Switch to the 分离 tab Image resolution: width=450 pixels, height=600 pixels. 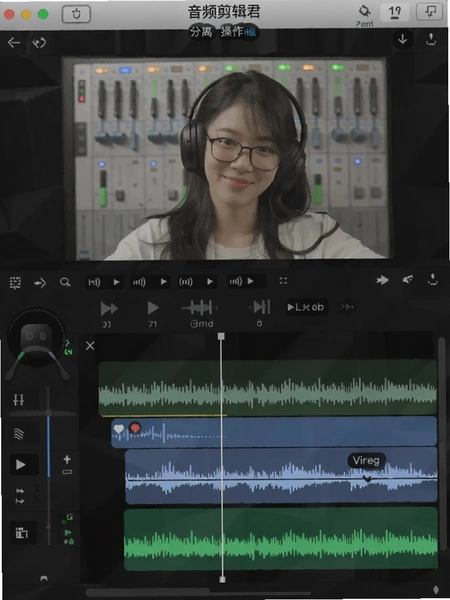pyautogui.click(x=201, y=32)
